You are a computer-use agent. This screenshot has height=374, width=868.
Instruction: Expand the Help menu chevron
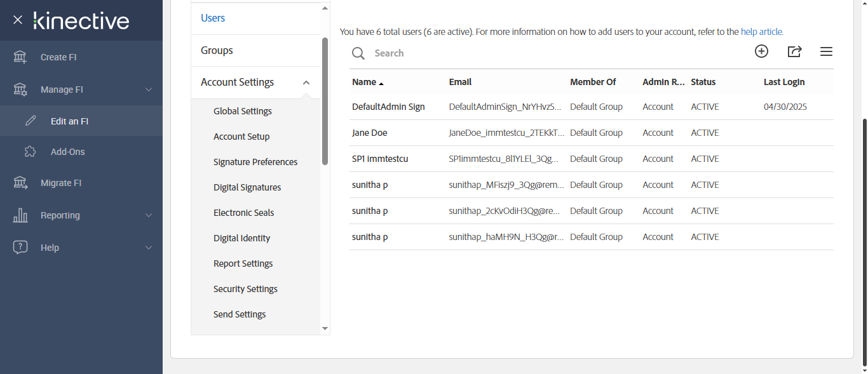149,248
